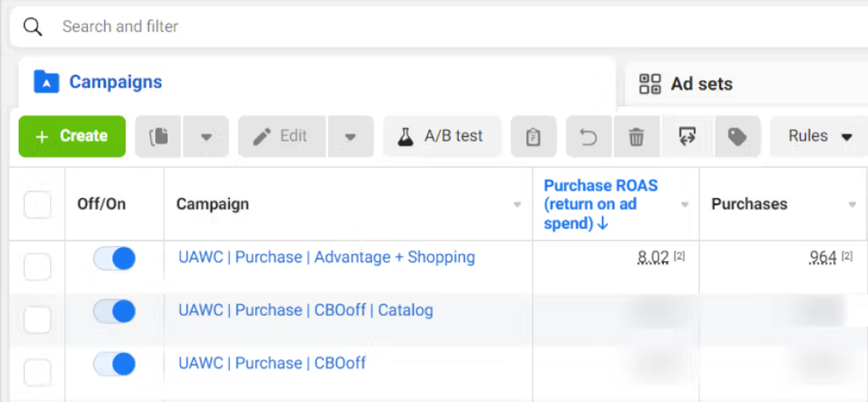This screenshot has width=868, height=402.
Task: Open dropdown arrow next to duplicate button
Action: 206,136
